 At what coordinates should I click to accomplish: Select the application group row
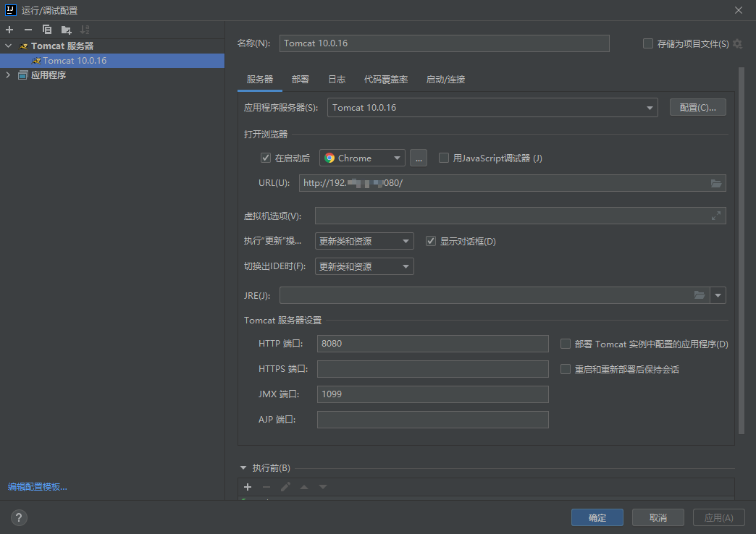click(x=112, y=75)
